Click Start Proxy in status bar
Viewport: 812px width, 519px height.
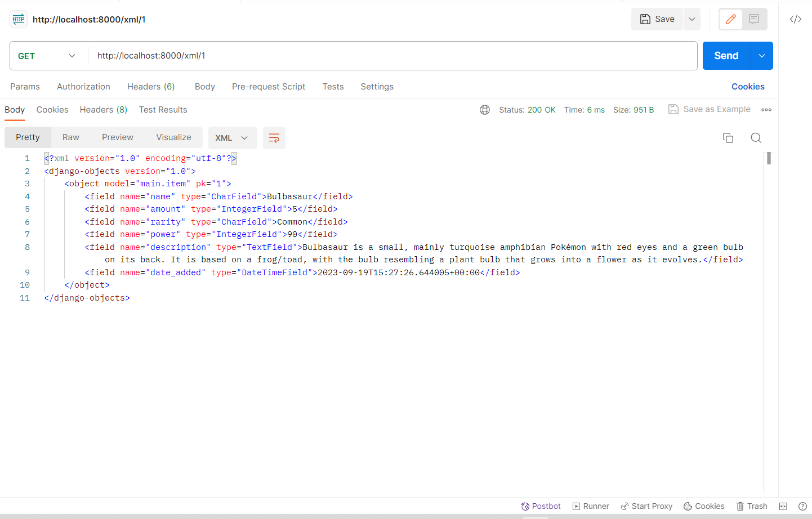click(646, 506)
